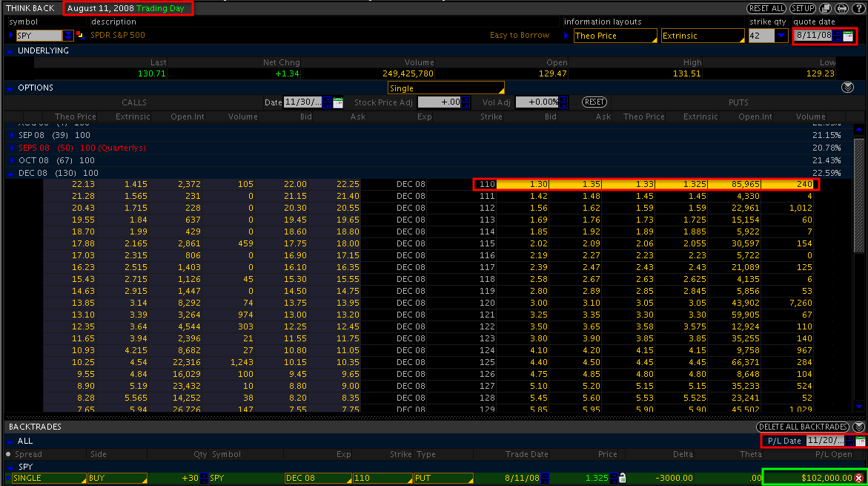
Task: Click the detach window icon
Action: click(x=824, y=8)
